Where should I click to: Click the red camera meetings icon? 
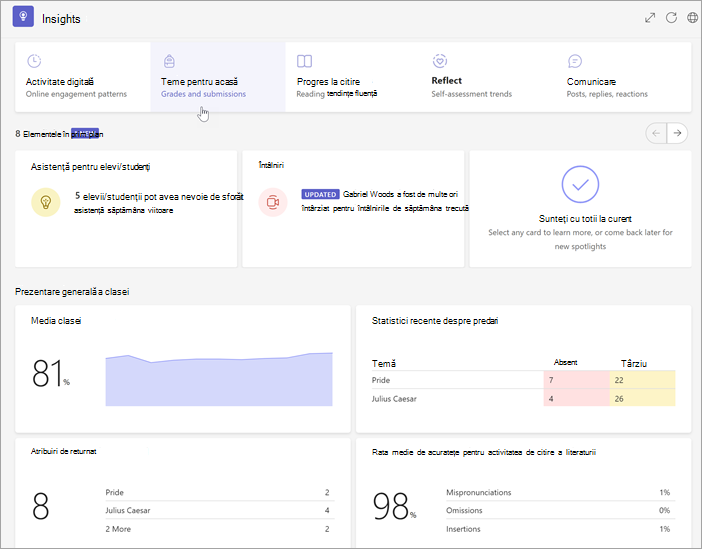[273, 202]
